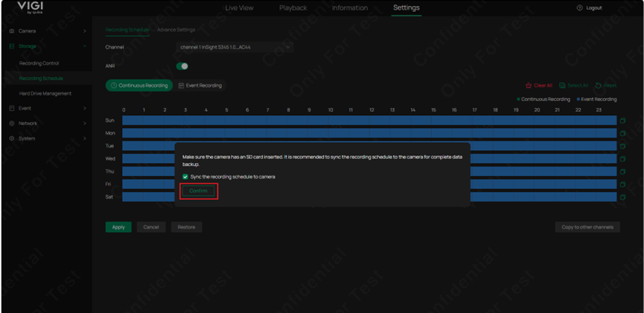Click the Camera icon in the sidebar
This screenshot has height=313, width=644.
click(11, 31)
